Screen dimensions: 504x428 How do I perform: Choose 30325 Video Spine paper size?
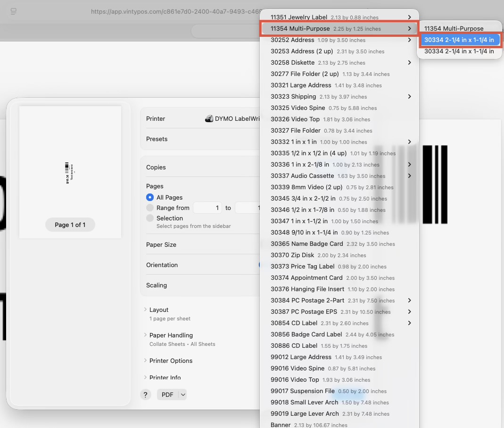click(339, 108)
